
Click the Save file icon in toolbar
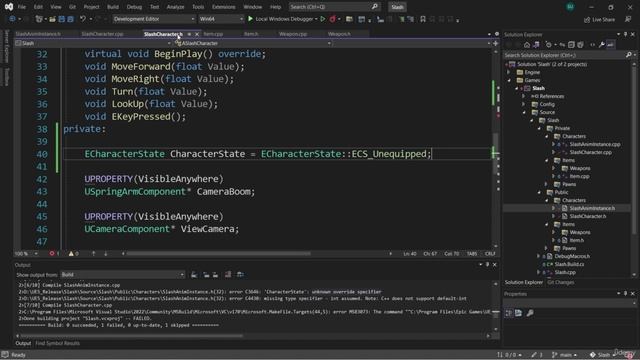coord(62,19)
